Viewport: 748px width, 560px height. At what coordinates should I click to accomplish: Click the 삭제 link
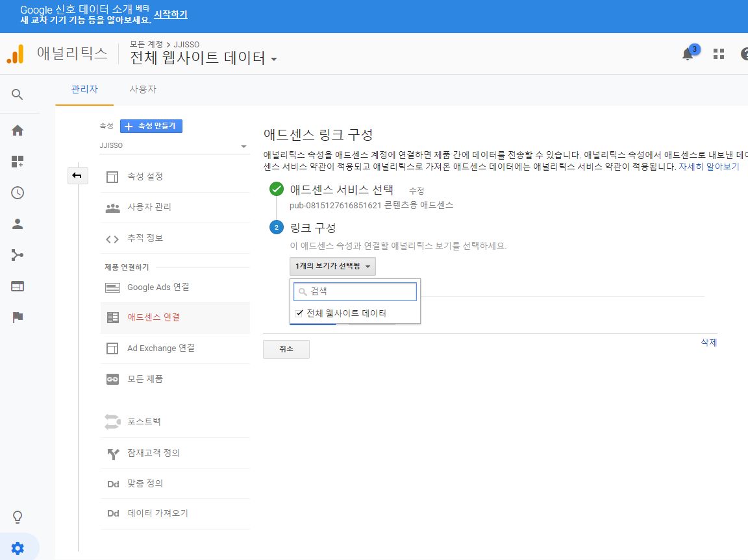[x=708, y=342]
